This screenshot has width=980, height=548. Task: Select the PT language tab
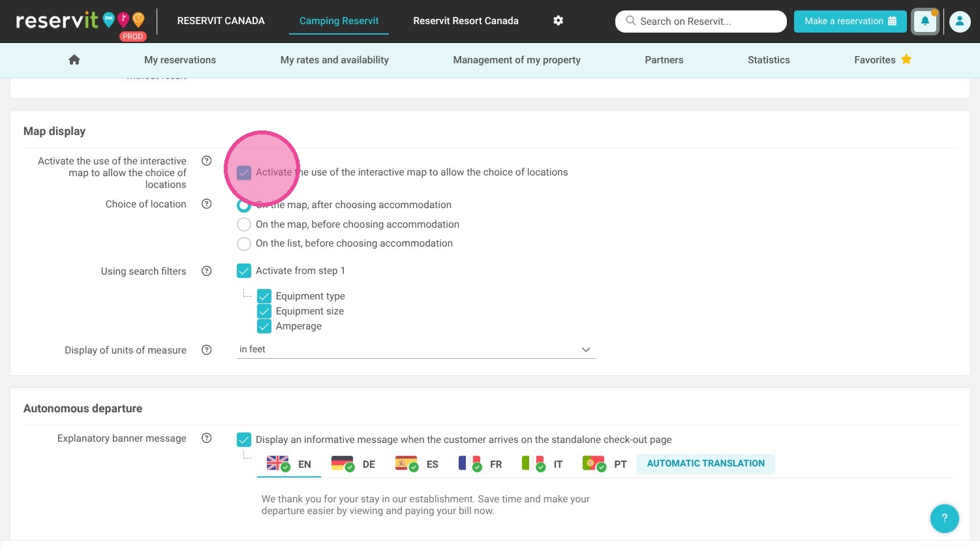tap(605, 464)
